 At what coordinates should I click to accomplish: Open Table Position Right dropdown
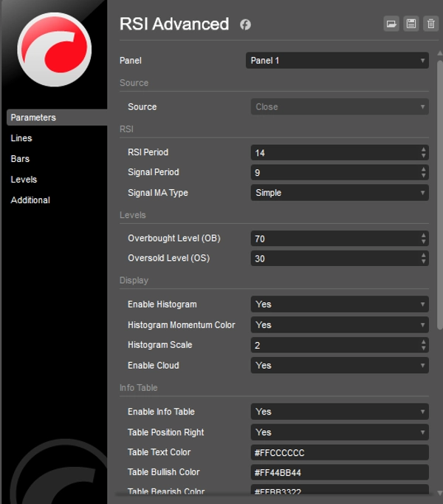pyautogui.click(x=340, y=432)
